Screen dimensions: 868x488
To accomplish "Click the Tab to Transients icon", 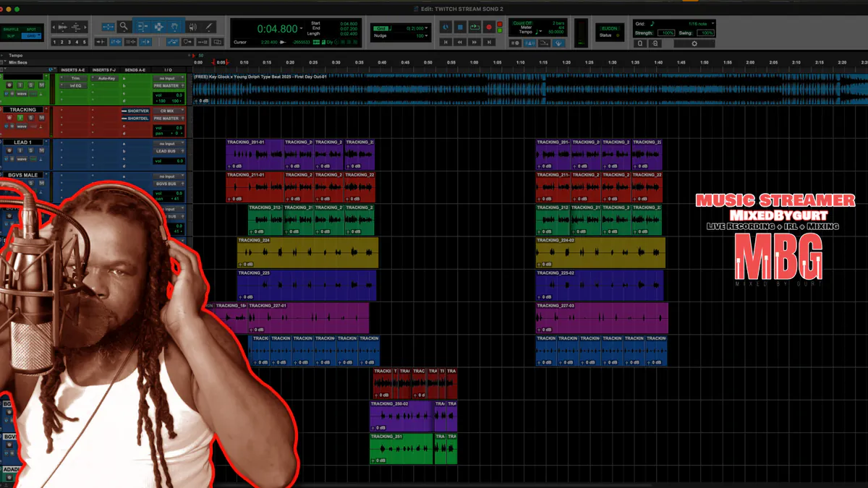I will pyautogui.click(x=101, y=41).
